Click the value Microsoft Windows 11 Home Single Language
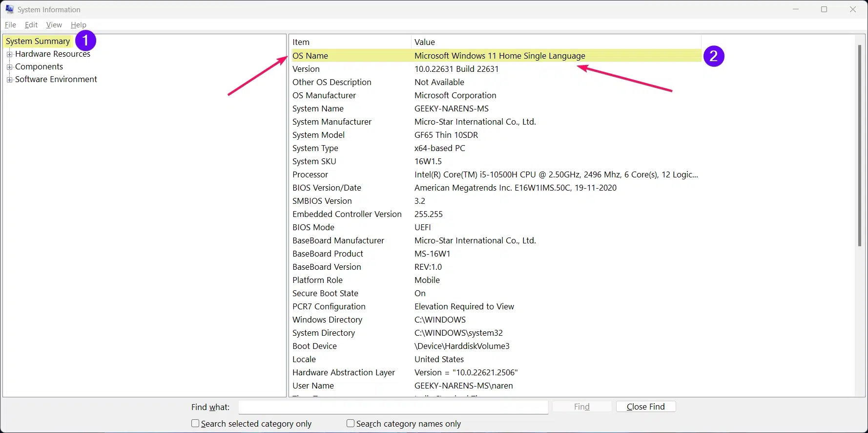 click(500, 56)
